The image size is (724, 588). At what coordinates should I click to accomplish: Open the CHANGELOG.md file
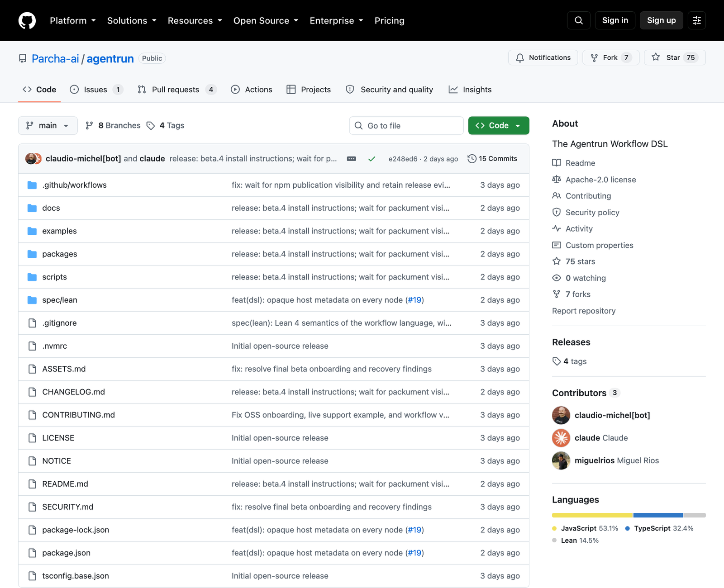coord(73,392)
